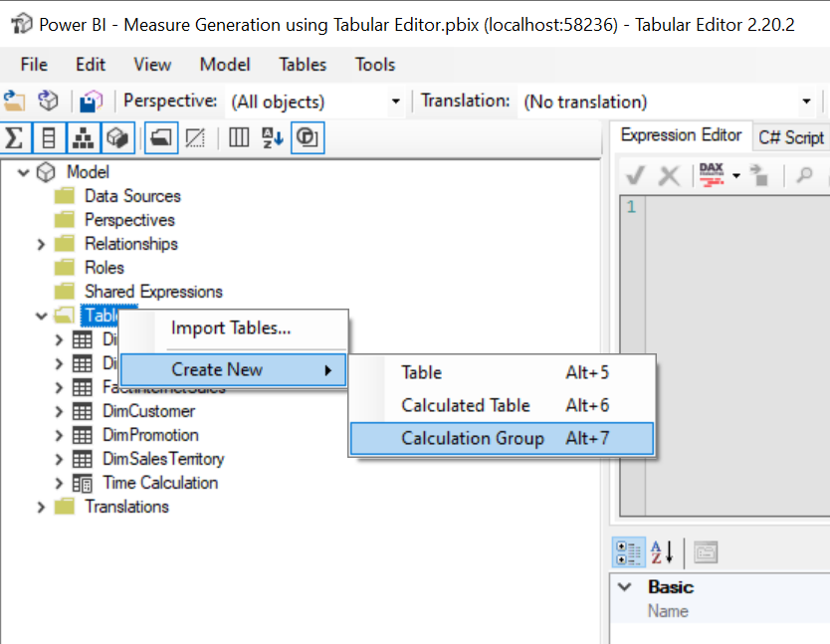Select Import Tables from context menu
830x644 pixels.
pyautogui.click(x=231, y=327)
